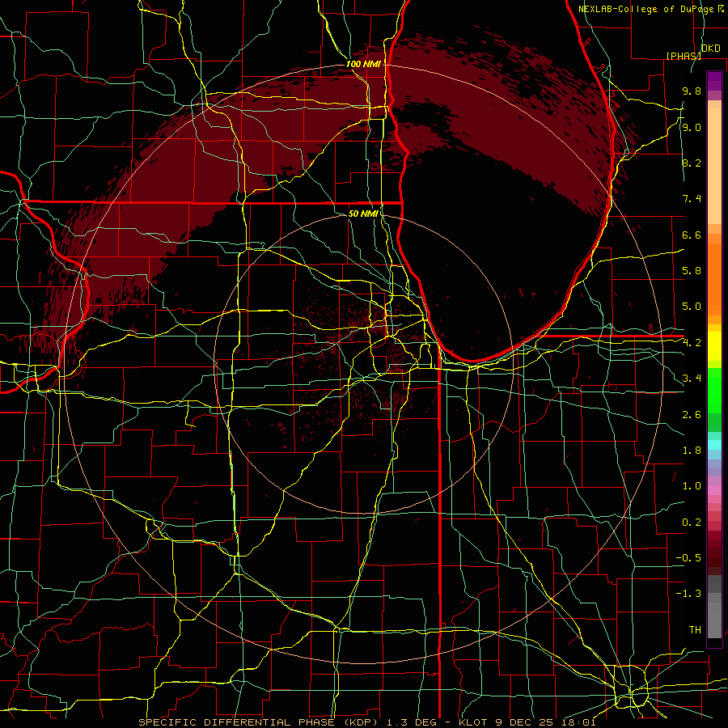Click the 1.8 value on the color scale

click(692, 451)
